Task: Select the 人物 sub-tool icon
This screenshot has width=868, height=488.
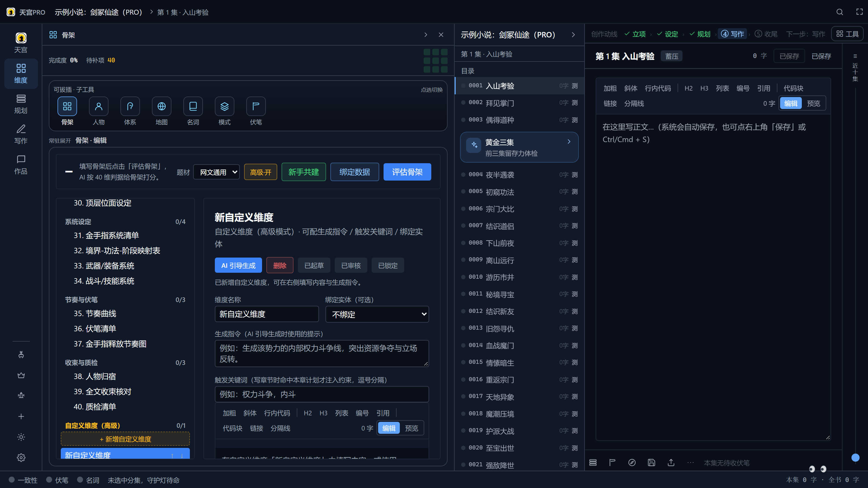Action: click(x=98, y=106)
